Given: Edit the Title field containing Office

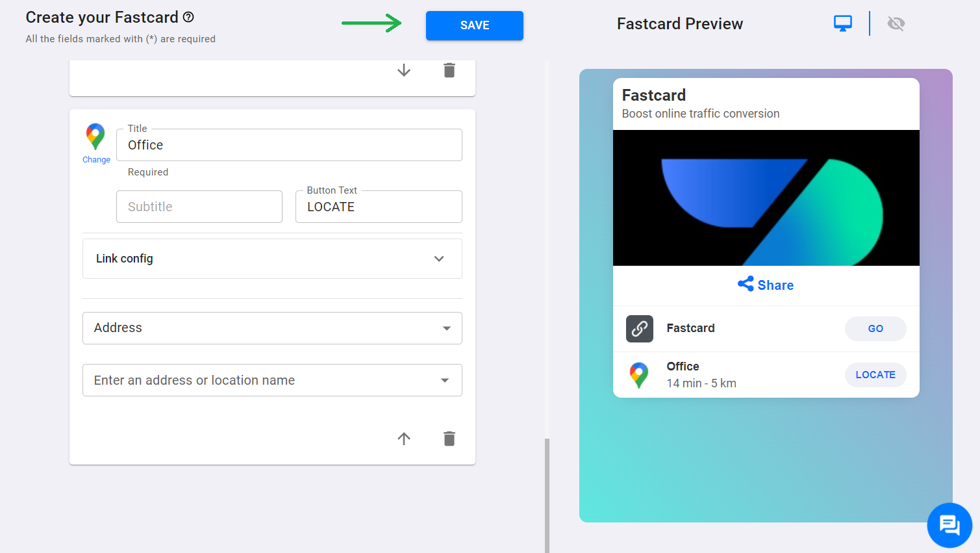Looking at the screenshot, I should (x=289, y=145).
